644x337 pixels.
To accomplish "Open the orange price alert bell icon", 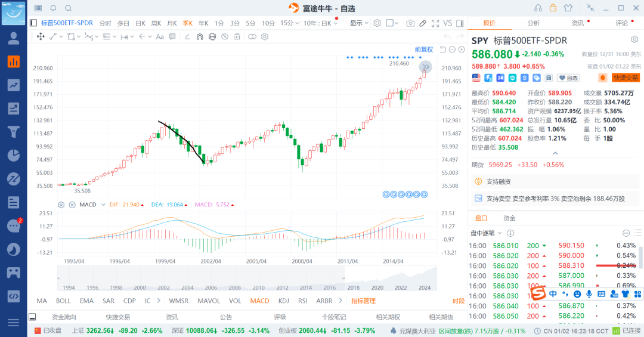I will click(x=602, y=78).
